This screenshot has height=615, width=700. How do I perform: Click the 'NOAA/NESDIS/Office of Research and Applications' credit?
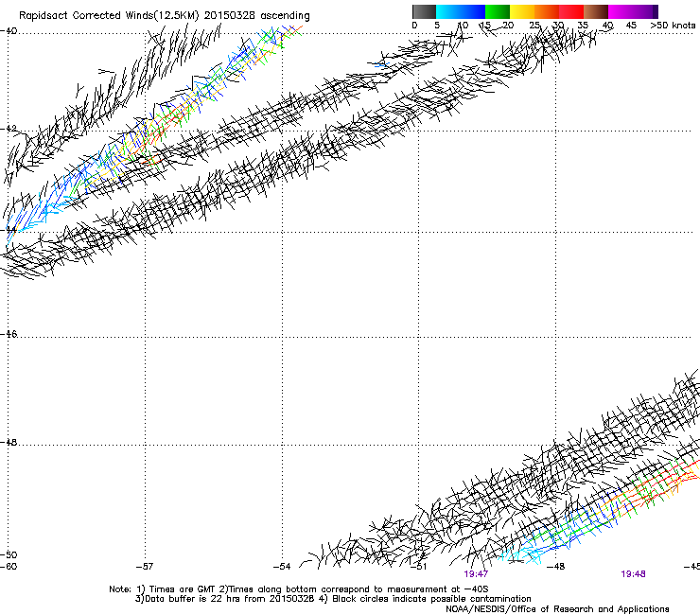coord(557,608)
